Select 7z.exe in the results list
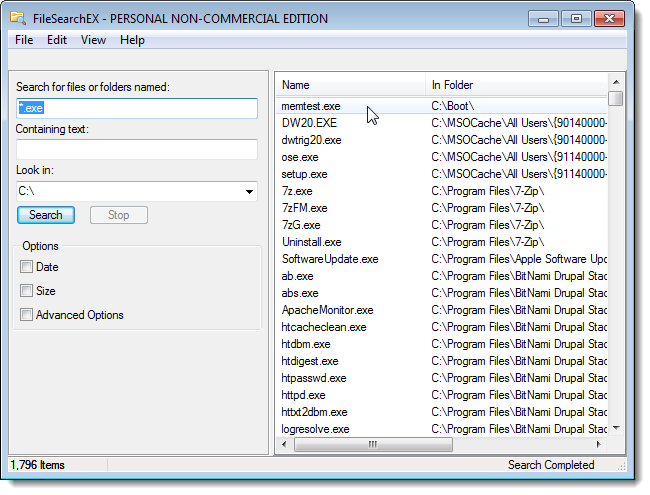This screenshot has width=650, height=495. coord(297,191)
